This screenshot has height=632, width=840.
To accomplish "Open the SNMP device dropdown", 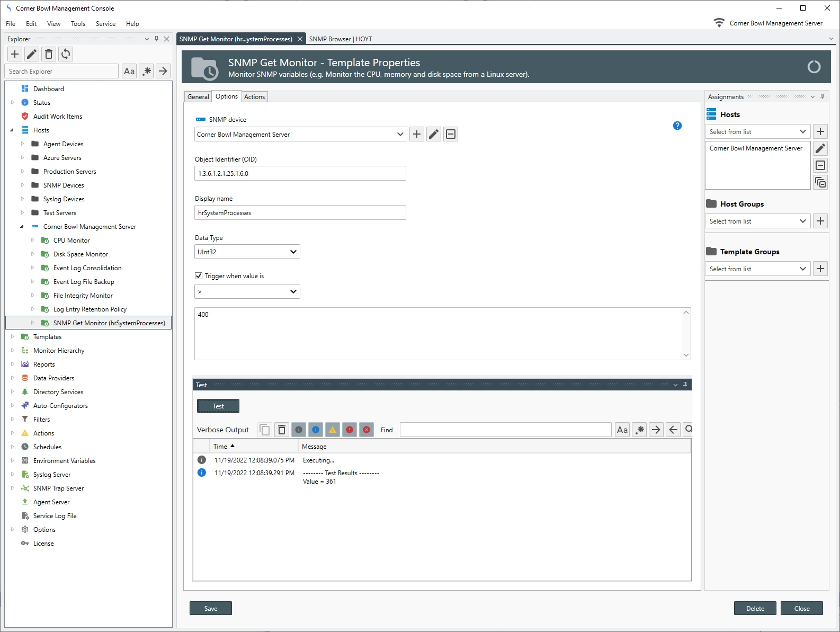I will 300,135.
